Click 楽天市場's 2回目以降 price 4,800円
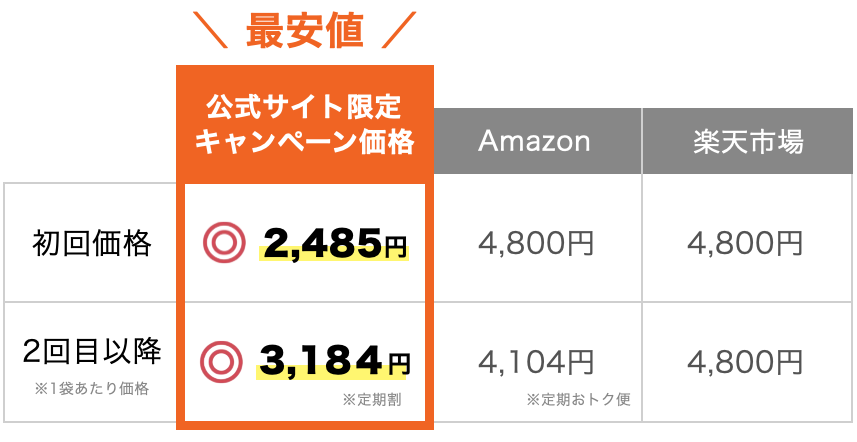The height and width of the screenshot is (442, 857). (x=745, y=359)
